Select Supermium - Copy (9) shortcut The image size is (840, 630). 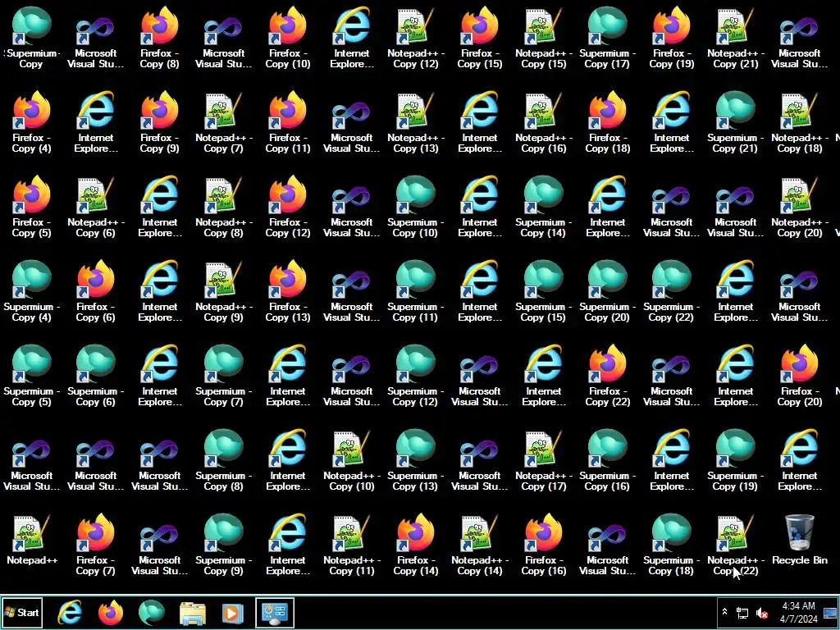(x=223, y=545)
